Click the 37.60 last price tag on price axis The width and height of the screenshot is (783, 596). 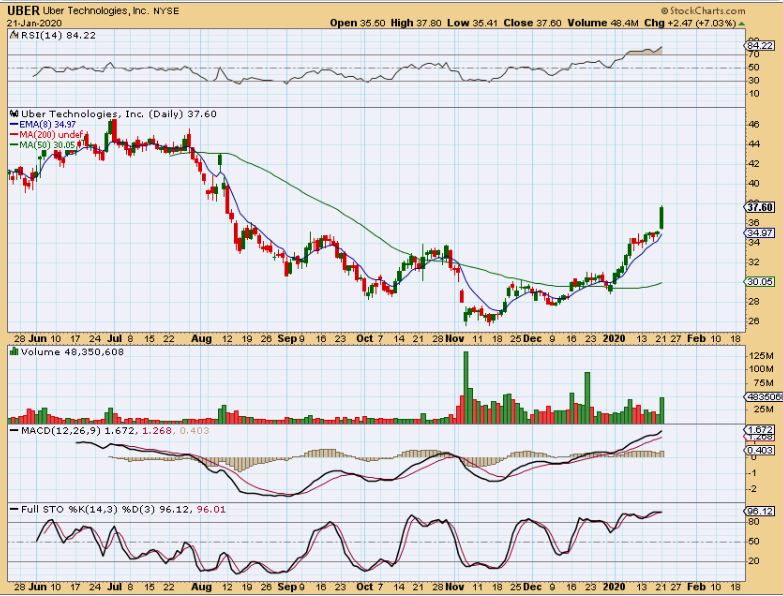coord(760,207)
